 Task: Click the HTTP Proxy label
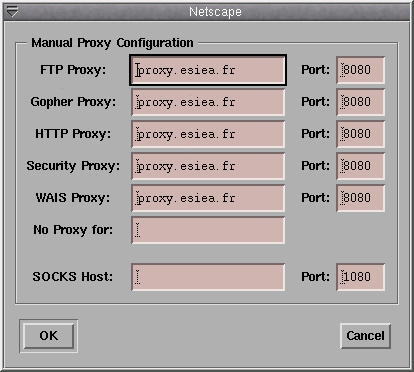(73, 134)
